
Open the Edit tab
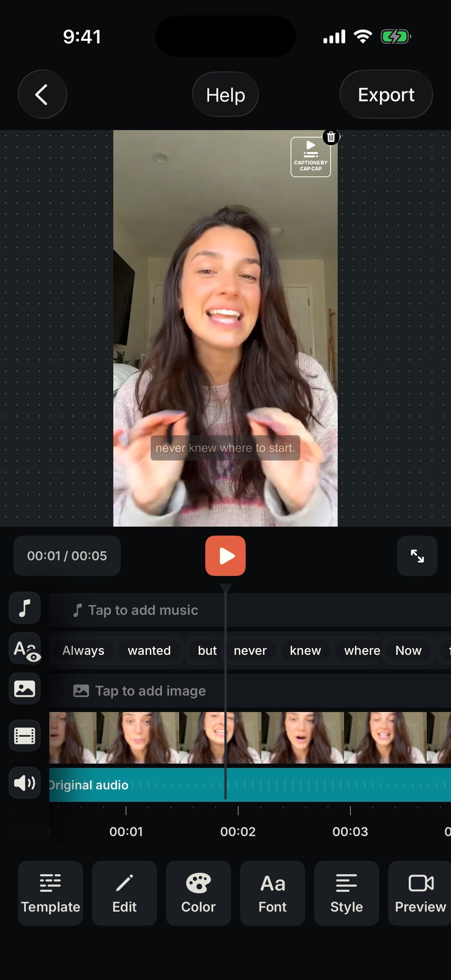click(125, 894)
